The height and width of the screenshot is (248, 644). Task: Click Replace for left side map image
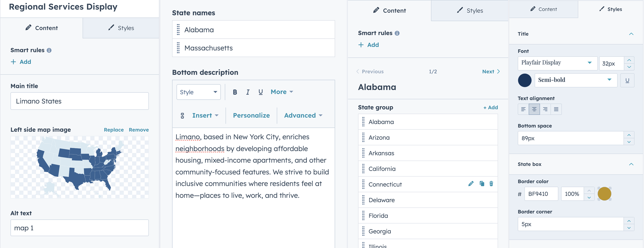pos(114,130)
